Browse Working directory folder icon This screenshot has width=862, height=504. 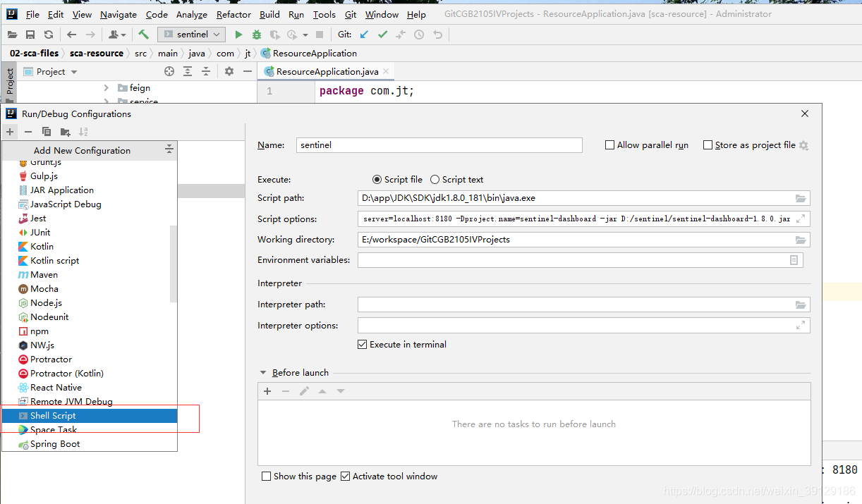click(x=801, y=240)
